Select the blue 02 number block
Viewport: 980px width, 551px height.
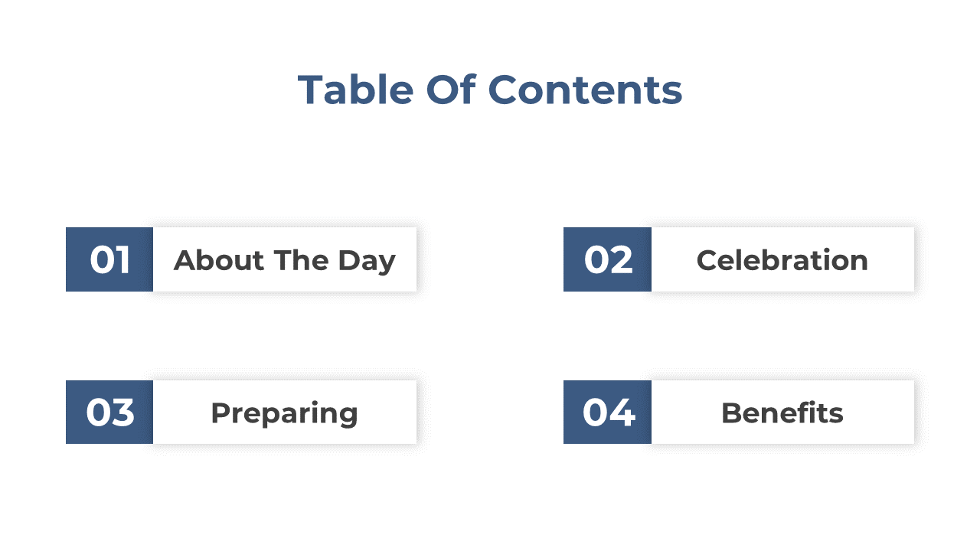607,259
